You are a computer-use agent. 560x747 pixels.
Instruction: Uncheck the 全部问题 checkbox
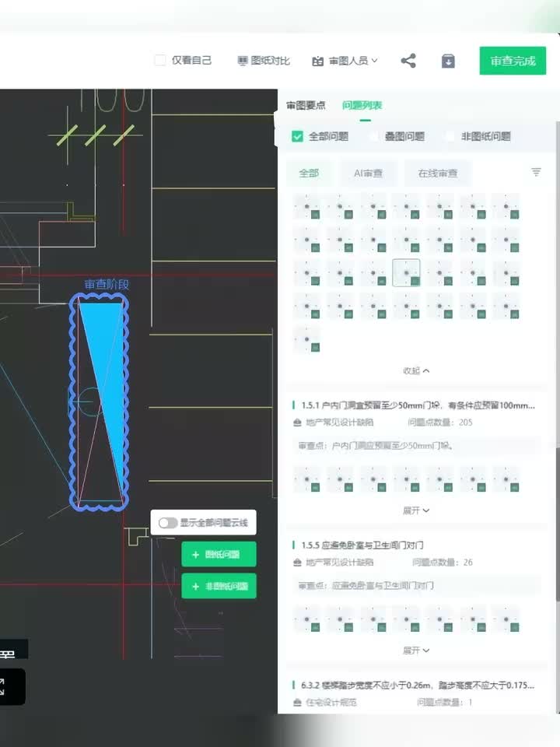[x=297, y=136]
